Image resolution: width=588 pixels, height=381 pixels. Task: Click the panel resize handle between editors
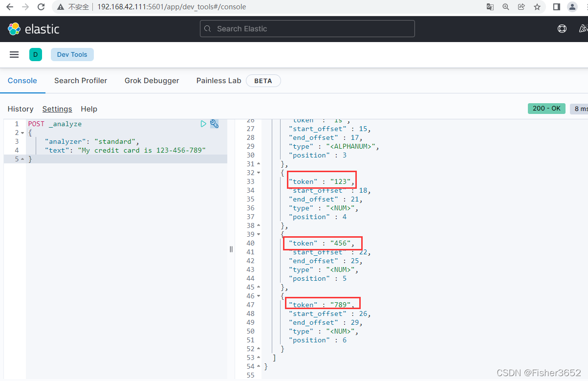pyautogui.click(x=231, y=249)
